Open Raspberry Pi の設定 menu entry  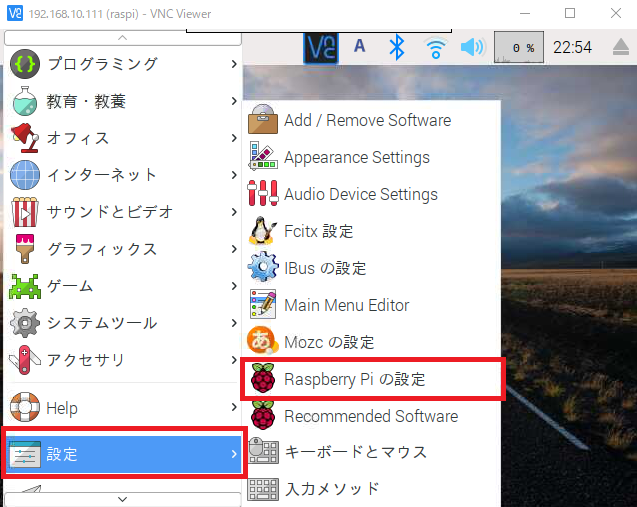(x=372, y=379)
